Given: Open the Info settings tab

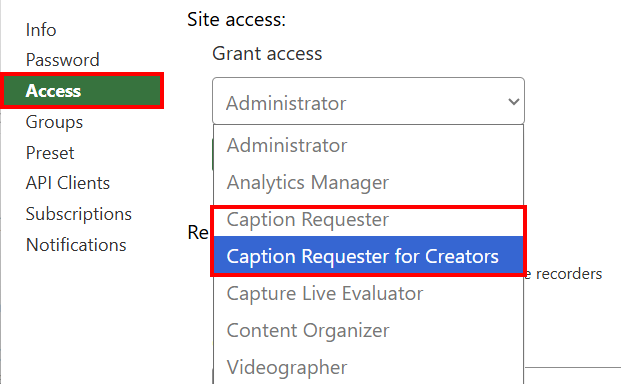Looking at the screenshot, I should (41, 30).
